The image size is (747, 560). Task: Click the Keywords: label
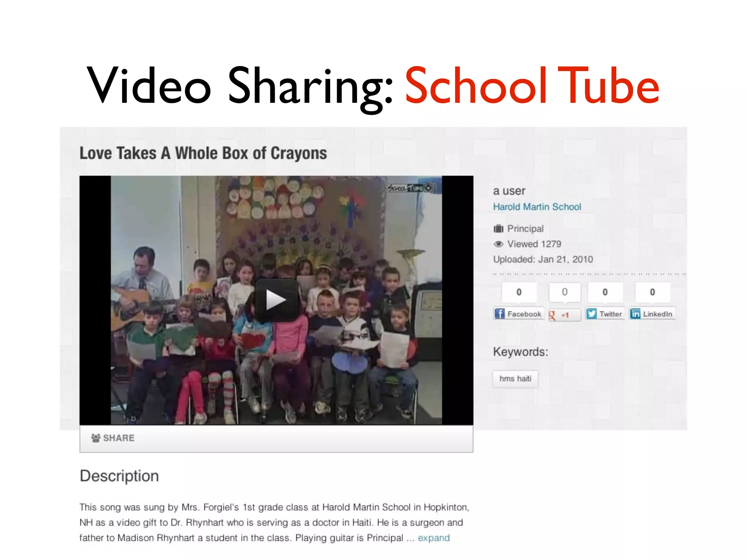520,352
